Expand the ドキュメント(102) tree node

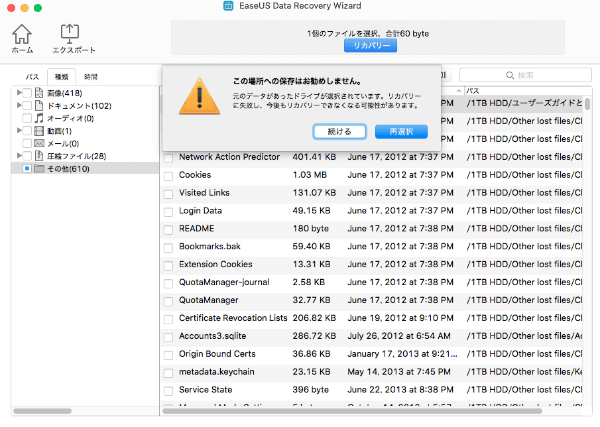tap(19, 105)
